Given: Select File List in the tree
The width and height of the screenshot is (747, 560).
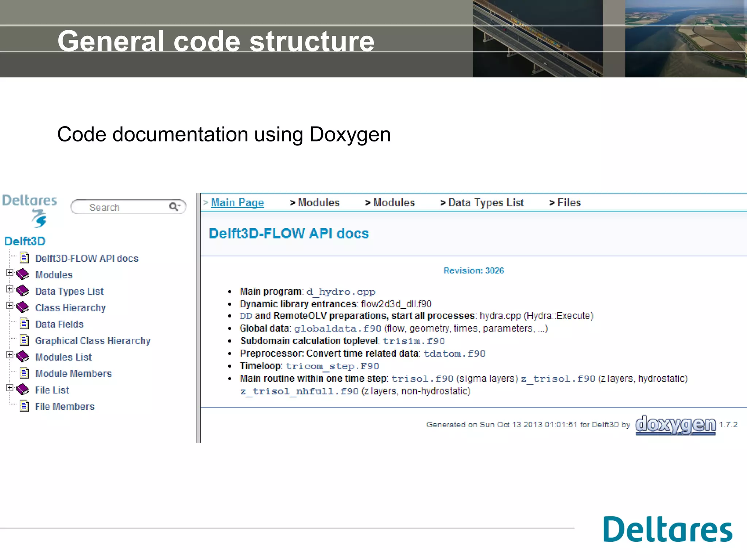Looking at the screenshot, I should 52,390.
